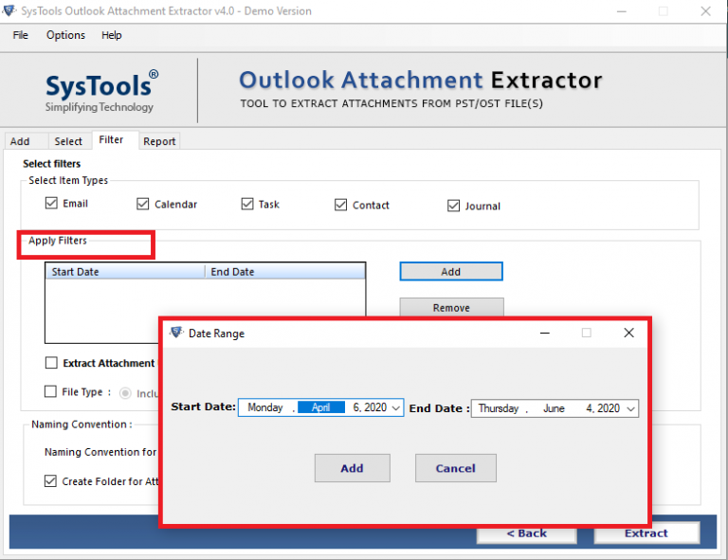Screen dimensions: 728x560
Task: Click the SysTools icon in Date Range title bar
Action: (174, 334)
